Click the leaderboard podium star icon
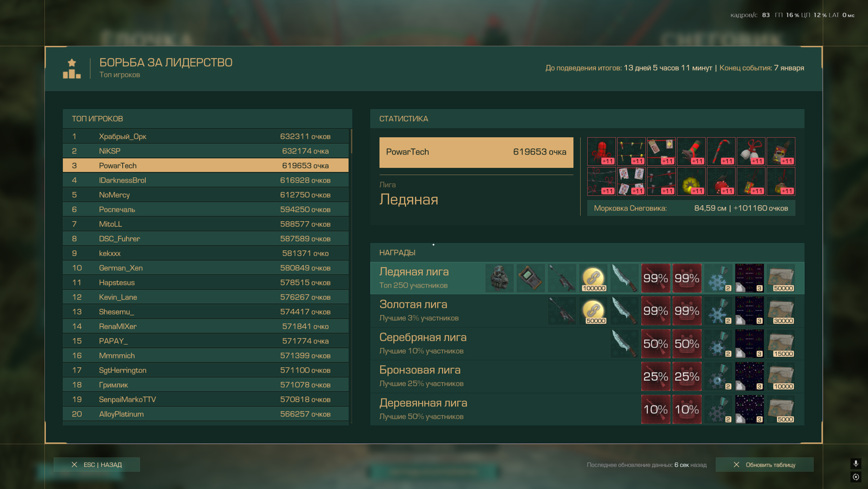Screen dimensions: 868x489 coord(72,69)
